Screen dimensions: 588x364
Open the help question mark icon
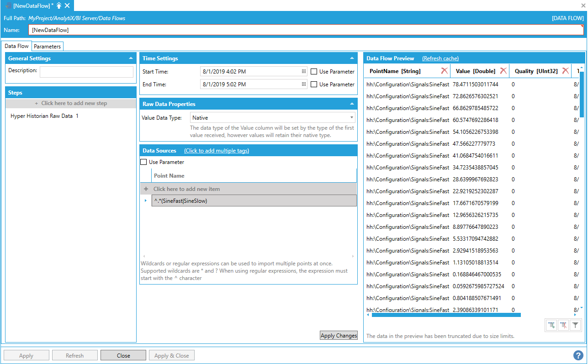578,355
